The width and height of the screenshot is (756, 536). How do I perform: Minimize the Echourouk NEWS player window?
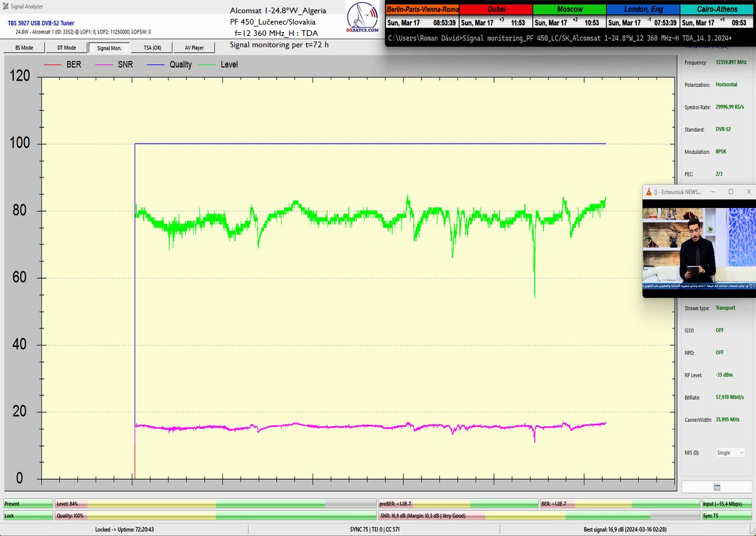pos(714,191)
